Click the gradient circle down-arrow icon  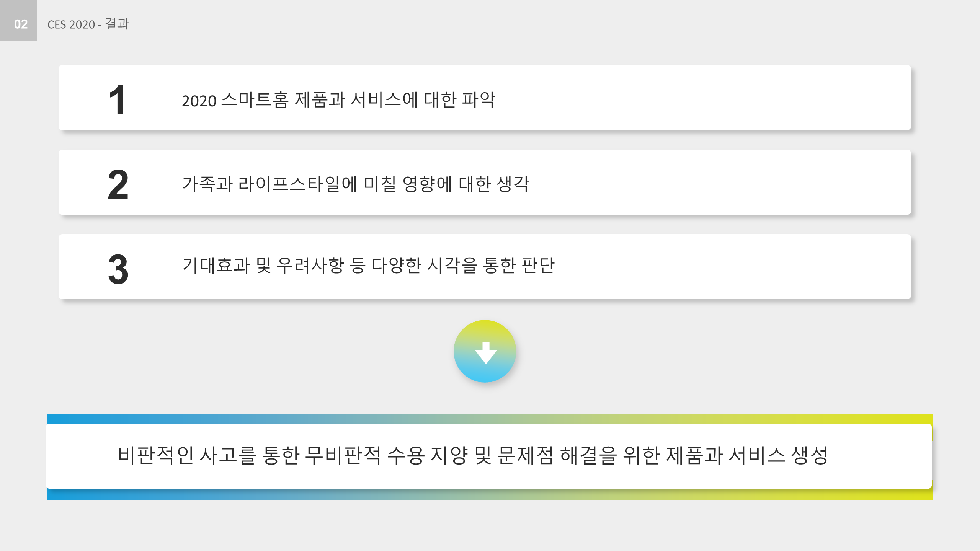[x=485, y=351]
